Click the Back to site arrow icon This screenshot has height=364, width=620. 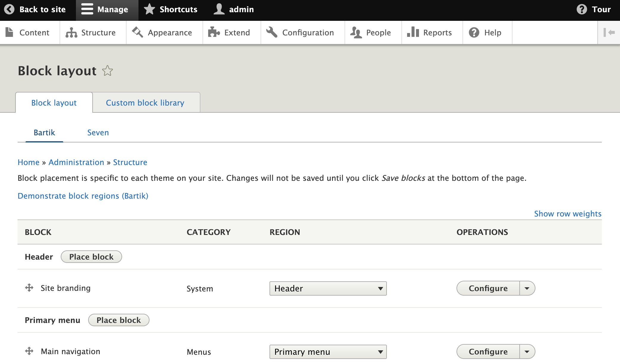pyautogui.click(x=9, y=10)
